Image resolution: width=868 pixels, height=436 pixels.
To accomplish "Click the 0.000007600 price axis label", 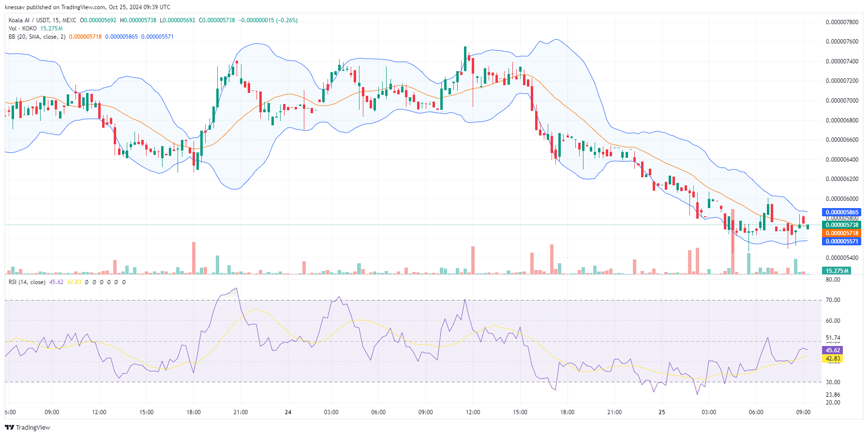I will [x=842, y=42].
